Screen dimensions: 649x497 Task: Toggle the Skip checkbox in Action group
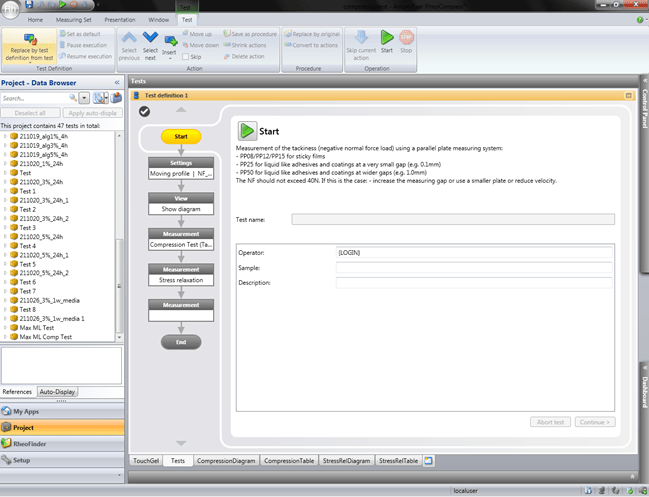(x=186, y=57)
